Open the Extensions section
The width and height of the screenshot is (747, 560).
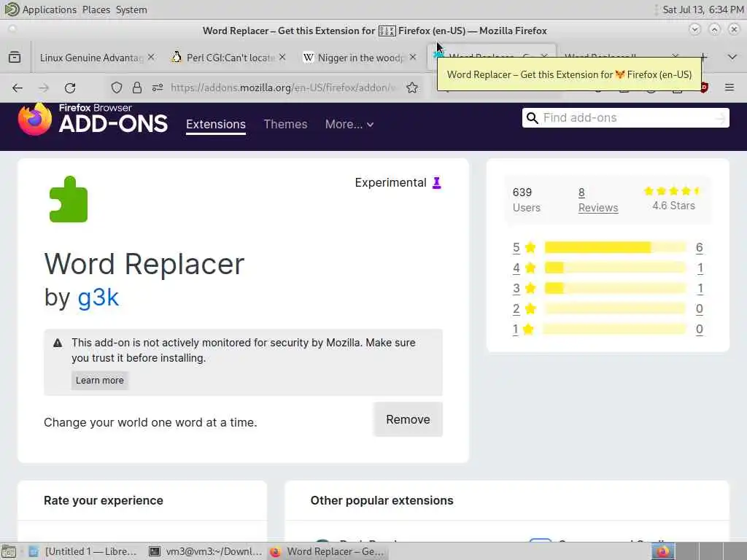[216, 124]
